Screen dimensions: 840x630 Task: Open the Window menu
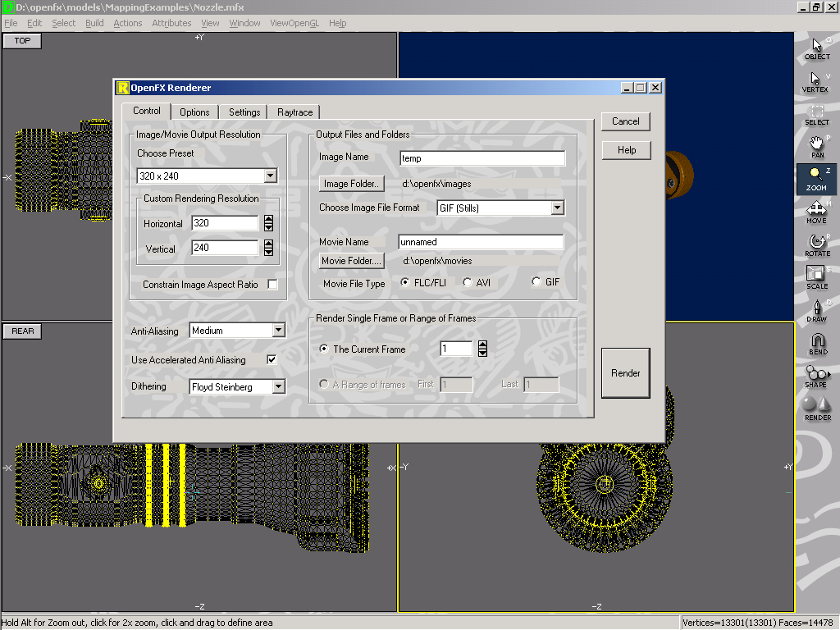[x=244, y=23]
